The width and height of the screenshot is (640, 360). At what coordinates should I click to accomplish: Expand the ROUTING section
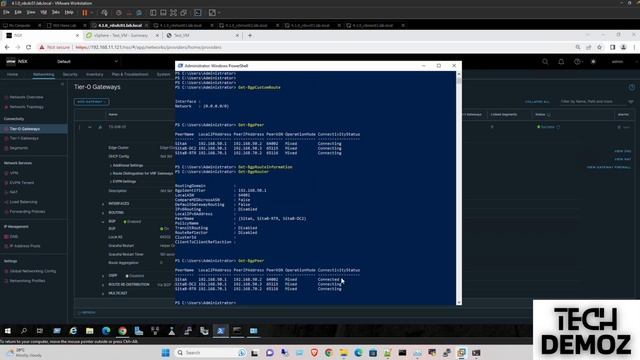point(103,213)
